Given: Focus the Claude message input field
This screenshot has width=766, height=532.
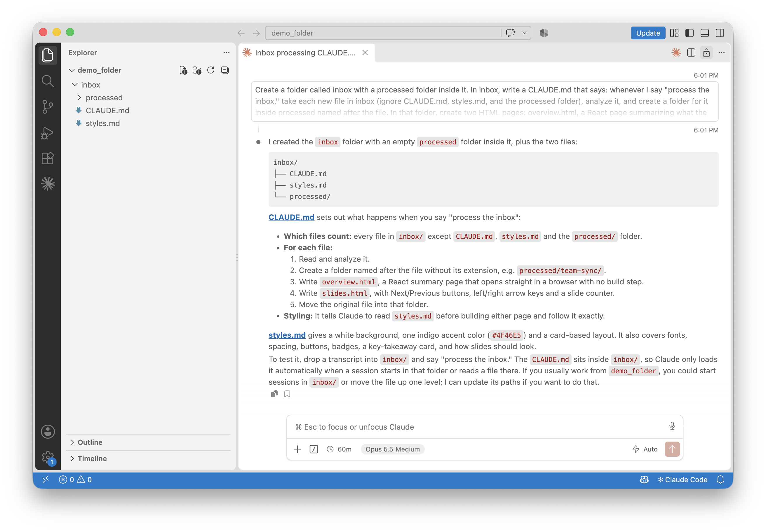Looking at the screenshot, I should coord(477,427).
